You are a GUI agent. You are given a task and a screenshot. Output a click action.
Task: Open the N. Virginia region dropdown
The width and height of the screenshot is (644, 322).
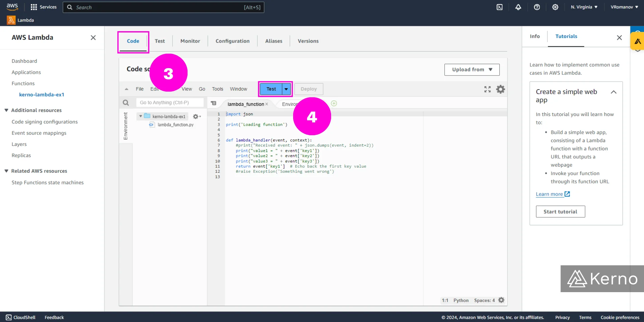[x=584, y=7]
